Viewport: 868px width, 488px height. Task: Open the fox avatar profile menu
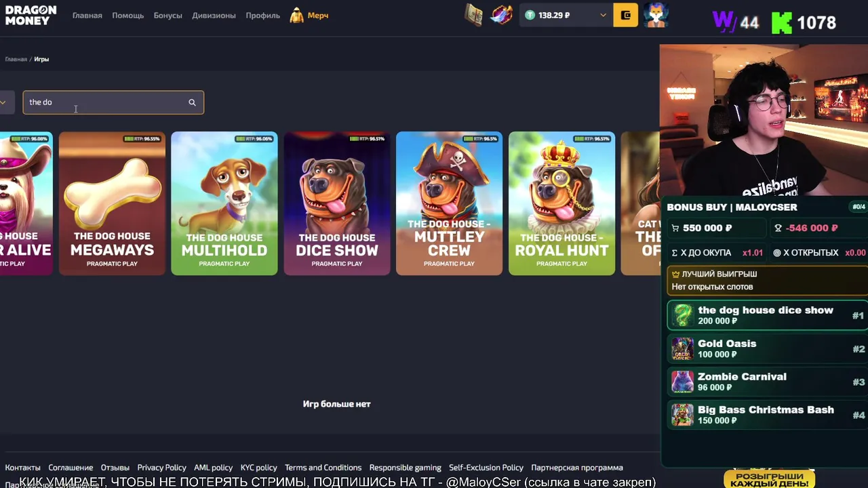656,15
